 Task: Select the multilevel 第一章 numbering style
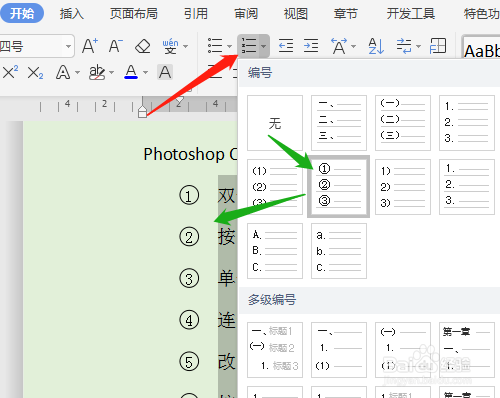(x=467, y=350)
